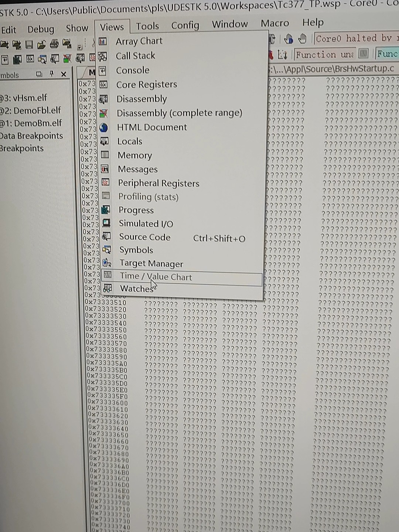The image size is (399, 532).
Task: Expand the toolbar overflow arrow
Action: (79, 47)
